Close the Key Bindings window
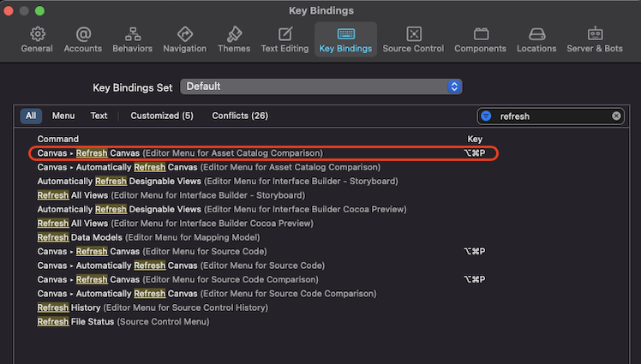The height and width of the screenshot is (364, 641). tap(9, 10)
